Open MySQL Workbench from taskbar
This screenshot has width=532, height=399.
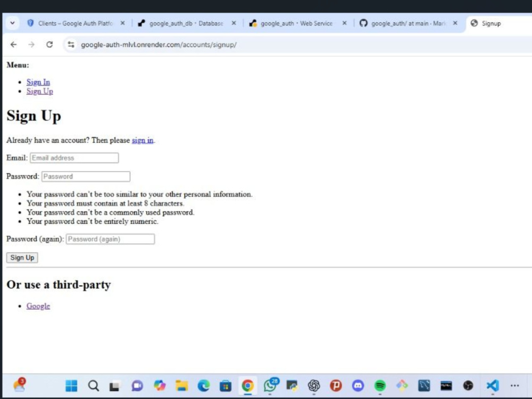424,385
